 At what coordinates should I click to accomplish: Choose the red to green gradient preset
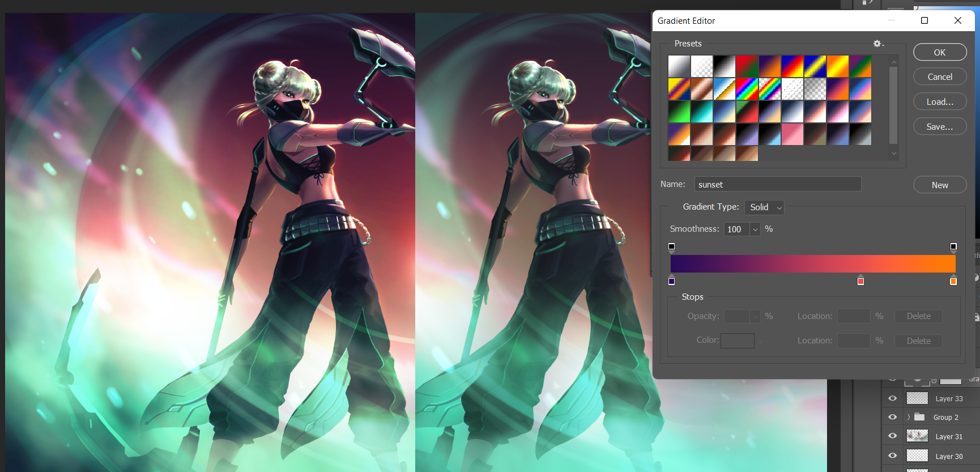[x=747, y=66]
